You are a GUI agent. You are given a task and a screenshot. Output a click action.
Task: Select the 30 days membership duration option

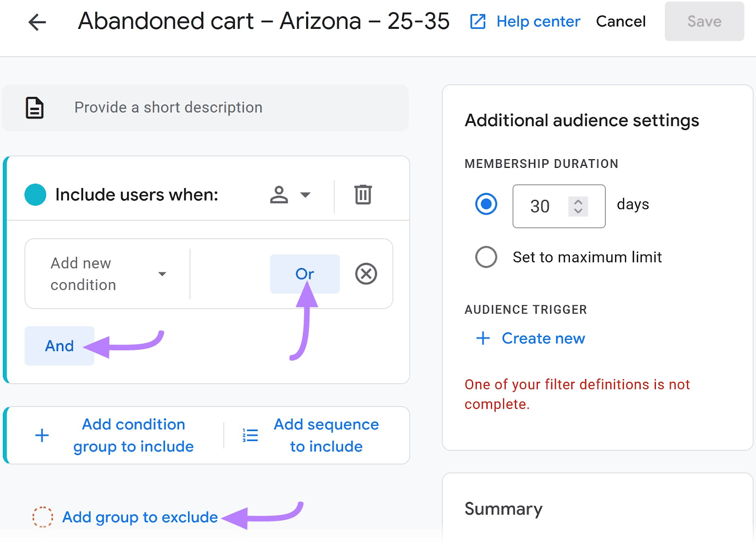[x=486, y=205]
